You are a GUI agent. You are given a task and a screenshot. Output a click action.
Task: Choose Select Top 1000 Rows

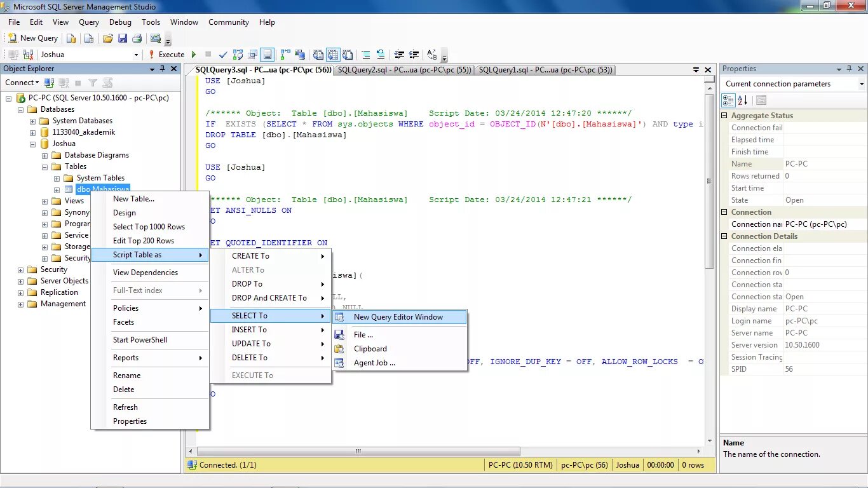(x=151, y=227)
